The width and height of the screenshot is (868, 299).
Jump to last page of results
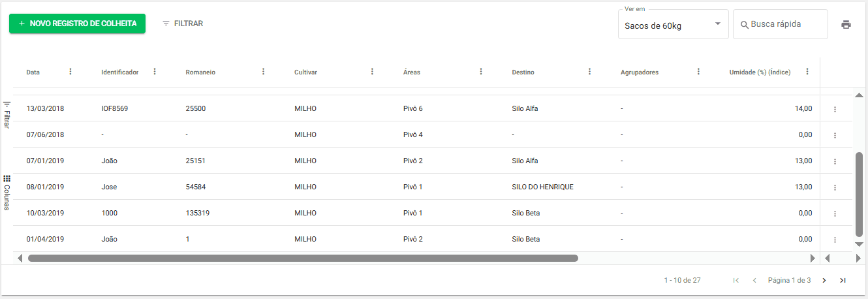[843, 280]
